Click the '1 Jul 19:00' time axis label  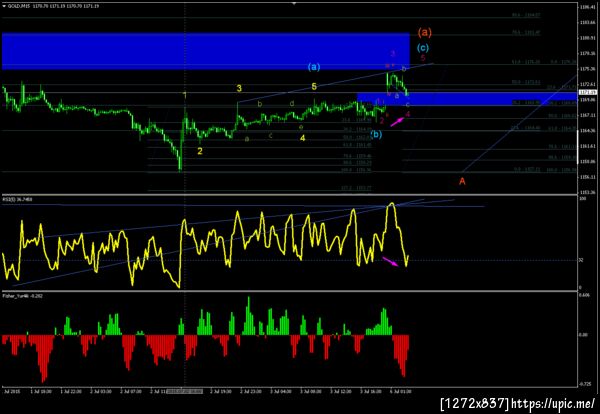pos(41,391)
